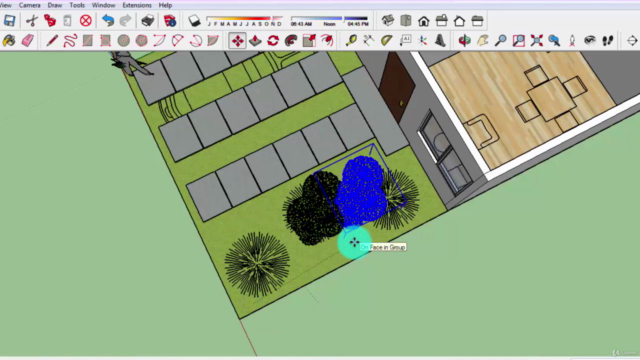Click the Cut scissors icon
This screenshot has width=640, height=360.
(x=31, y=20)
